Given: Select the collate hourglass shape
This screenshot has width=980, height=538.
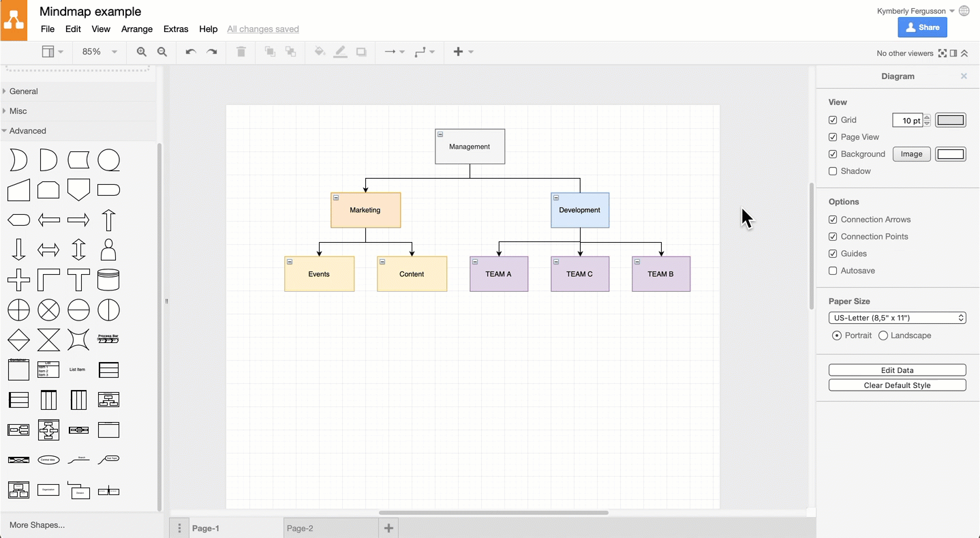Looking at the screenshot, I should 48,340.
